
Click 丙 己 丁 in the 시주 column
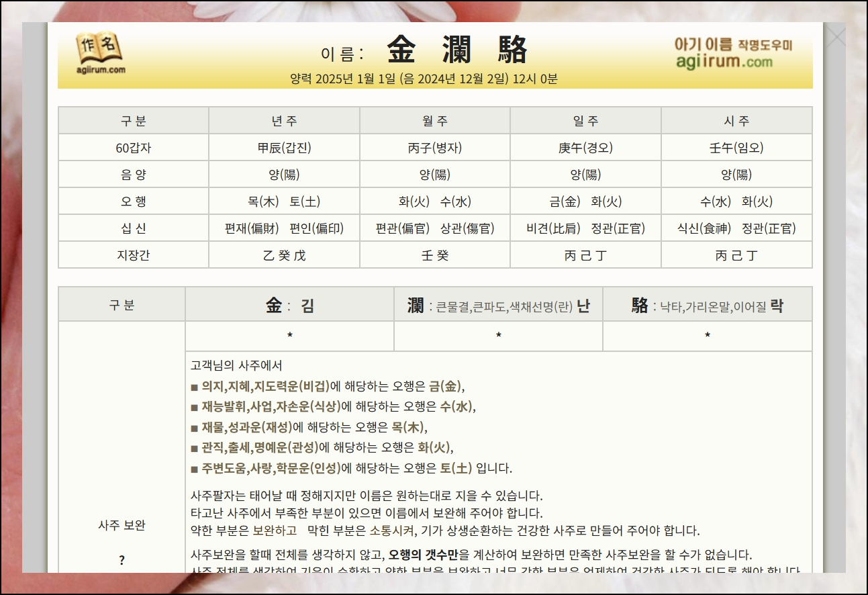click(736, 255)
